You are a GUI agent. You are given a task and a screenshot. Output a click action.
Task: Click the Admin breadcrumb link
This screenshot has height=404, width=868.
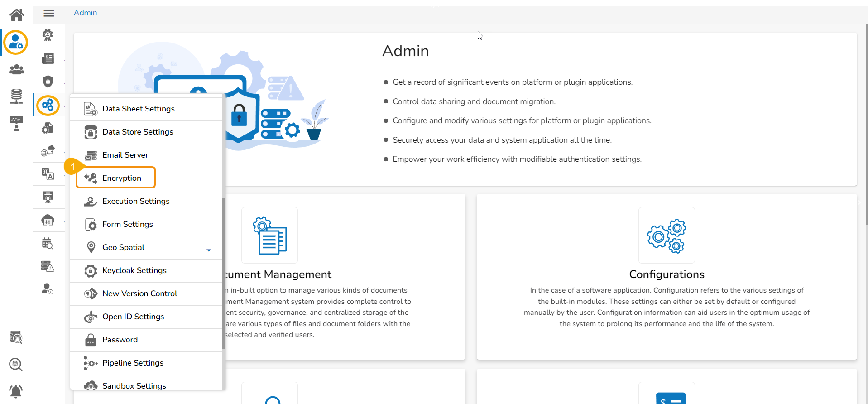point(85,13)
